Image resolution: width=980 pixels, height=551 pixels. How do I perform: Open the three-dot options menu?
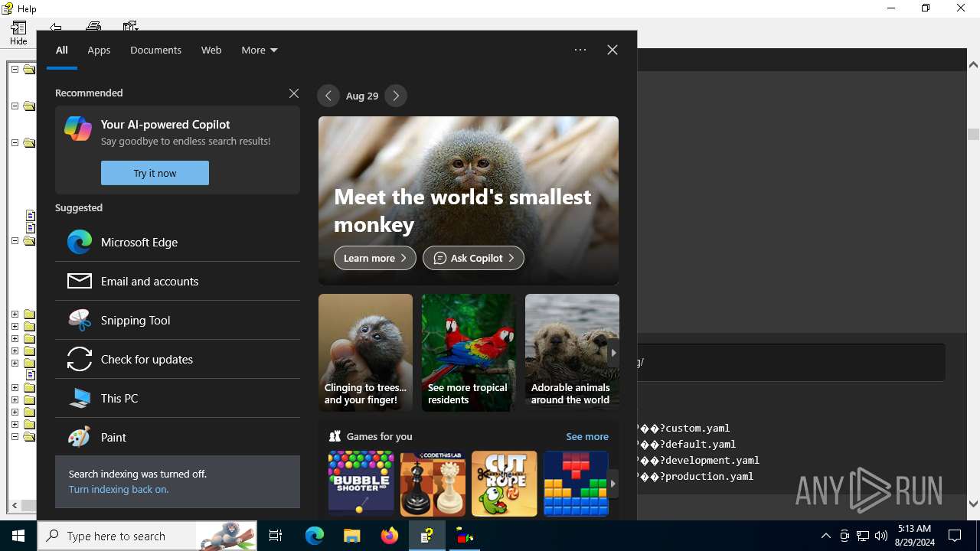(x=580, y=50)
